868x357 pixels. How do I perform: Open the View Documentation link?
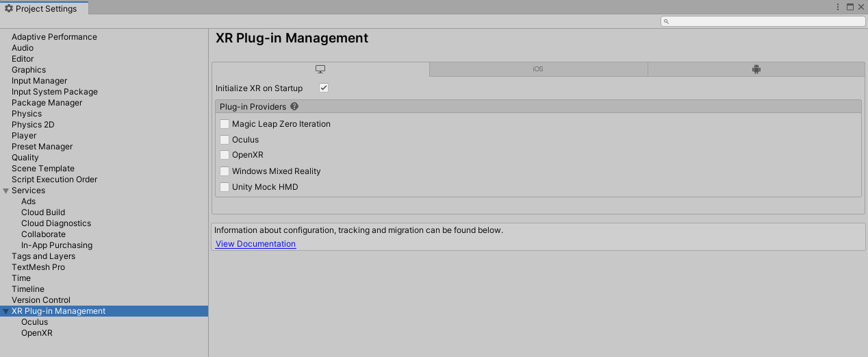(256, 244)
